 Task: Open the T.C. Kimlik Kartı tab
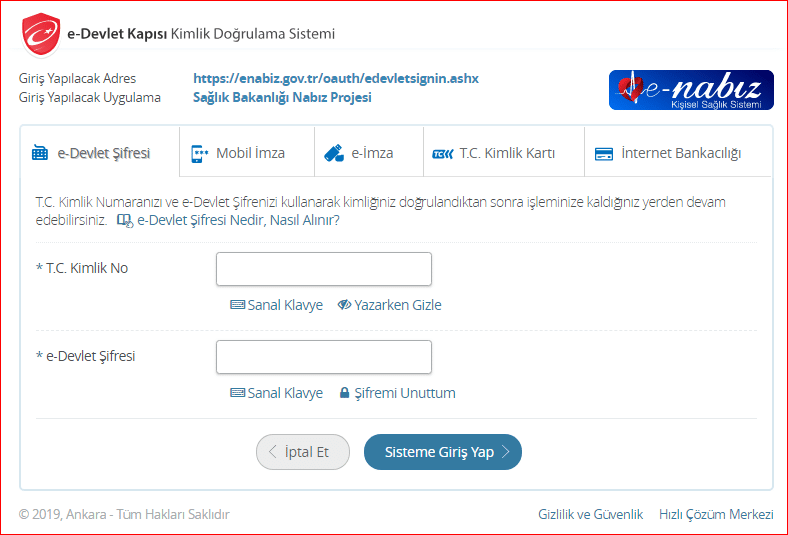504,152
